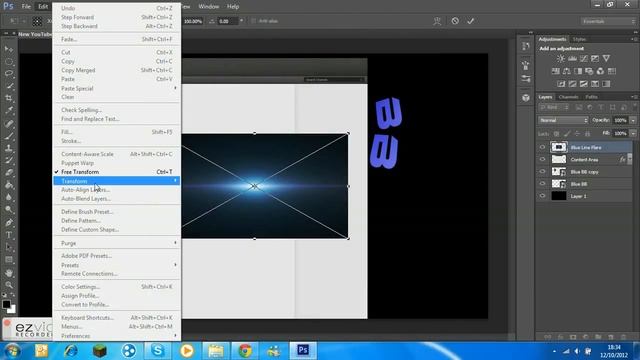Add a Curves adjustment
Image resolution: width=640 pixels, height=360 pixels.
tap(584, 59)
